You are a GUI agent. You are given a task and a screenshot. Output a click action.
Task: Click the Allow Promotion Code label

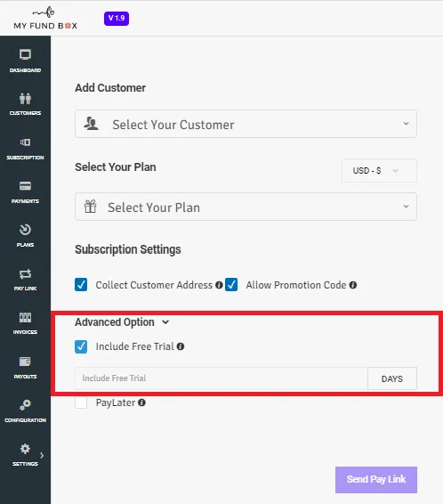(296, 285)
